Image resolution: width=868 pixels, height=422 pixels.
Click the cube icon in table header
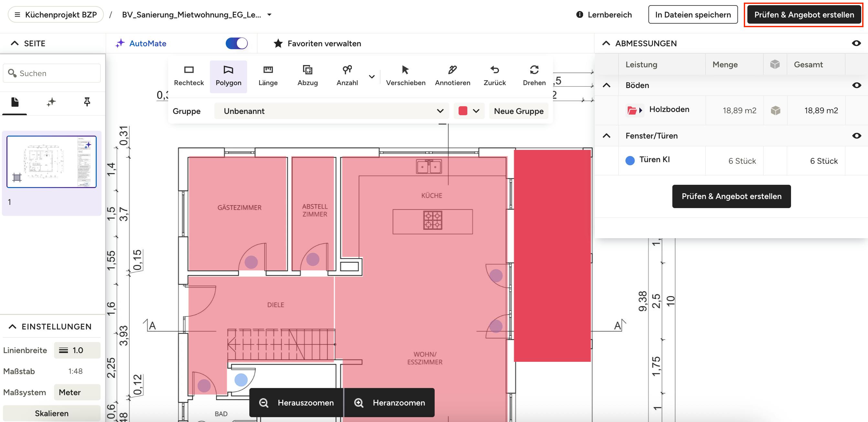775,64
